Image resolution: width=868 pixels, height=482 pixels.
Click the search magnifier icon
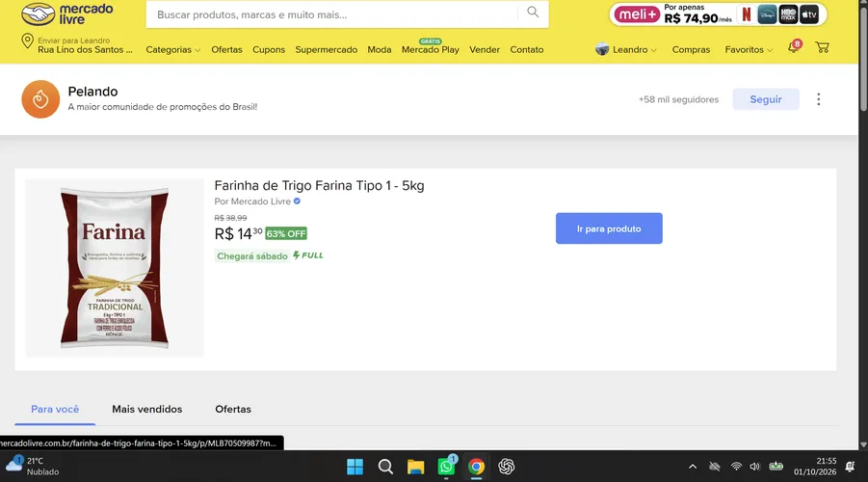(x=533, y=13)
